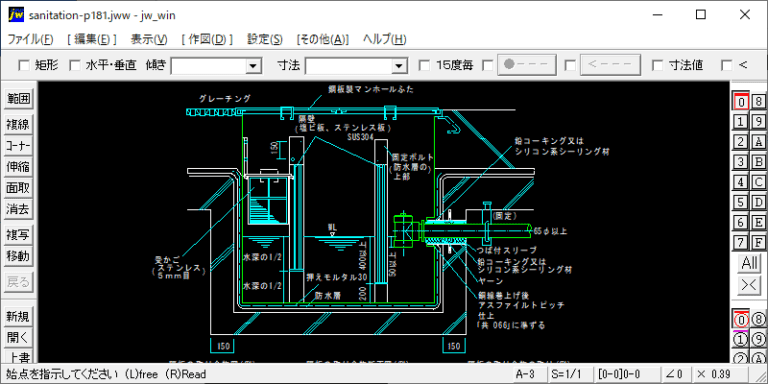The height and width of the screenshot is (384, 768).
Task: Select layer B in upper layer panel
Action: coord(759,162)
